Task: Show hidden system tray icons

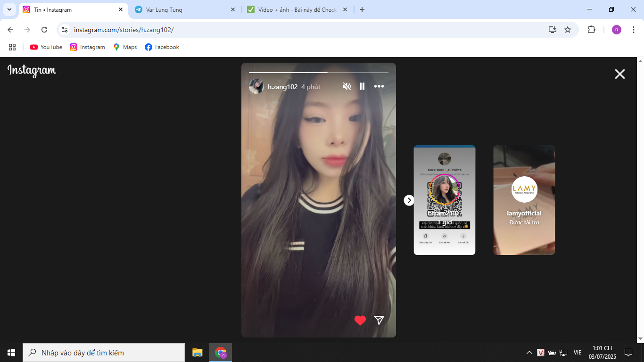Action: click(529, 353)
